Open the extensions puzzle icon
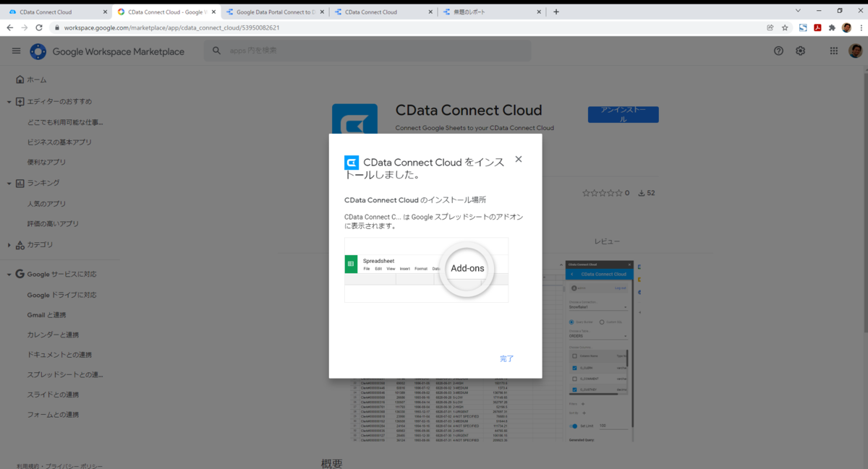Viewport: 868px width, 469px height. [x=832, y=27]
